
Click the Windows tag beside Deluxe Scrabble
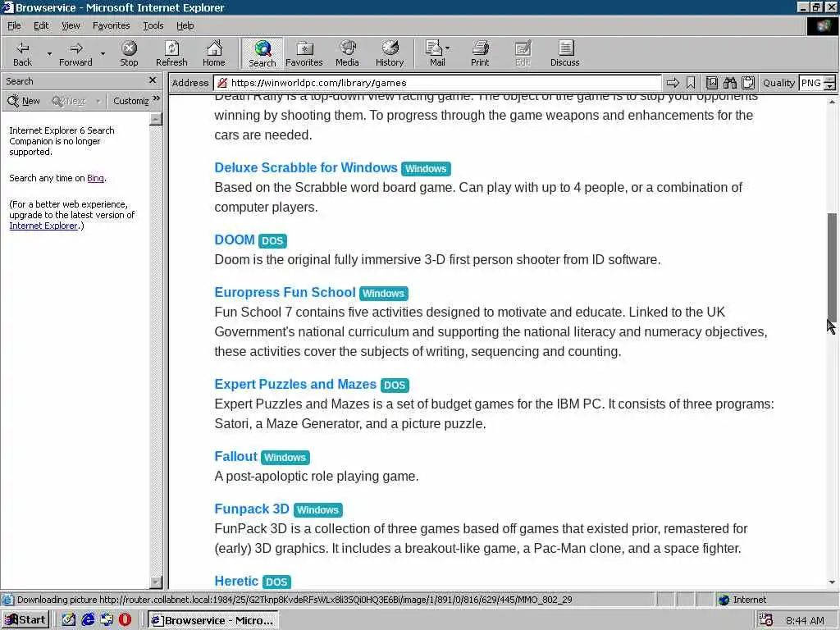click(426, 169)
